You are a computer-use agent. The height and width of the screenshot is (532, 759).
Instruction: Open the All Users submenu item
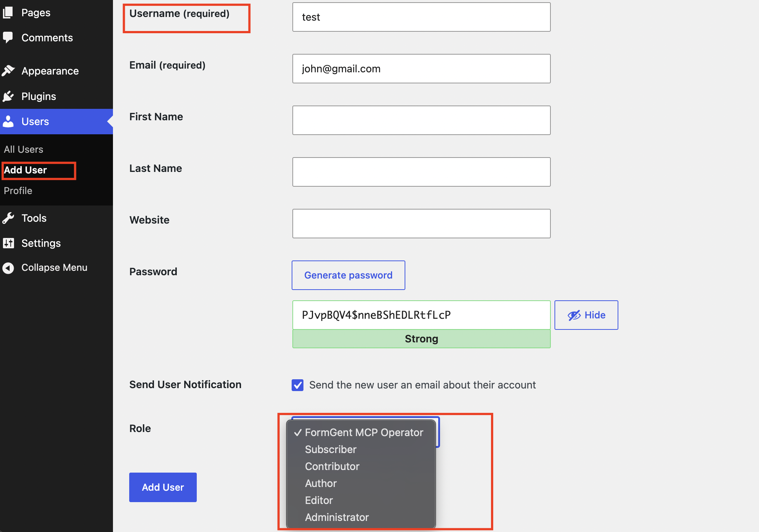click(x=23, y=149)
